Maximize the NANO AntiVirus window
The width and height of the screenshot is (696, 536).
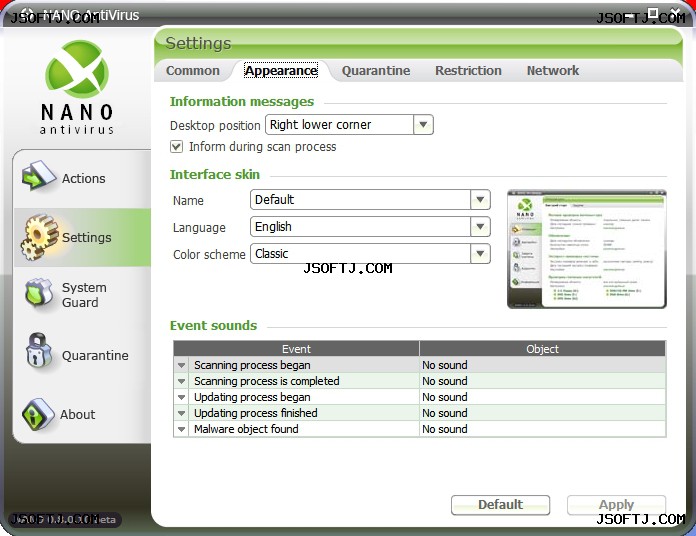pos(652,12)
